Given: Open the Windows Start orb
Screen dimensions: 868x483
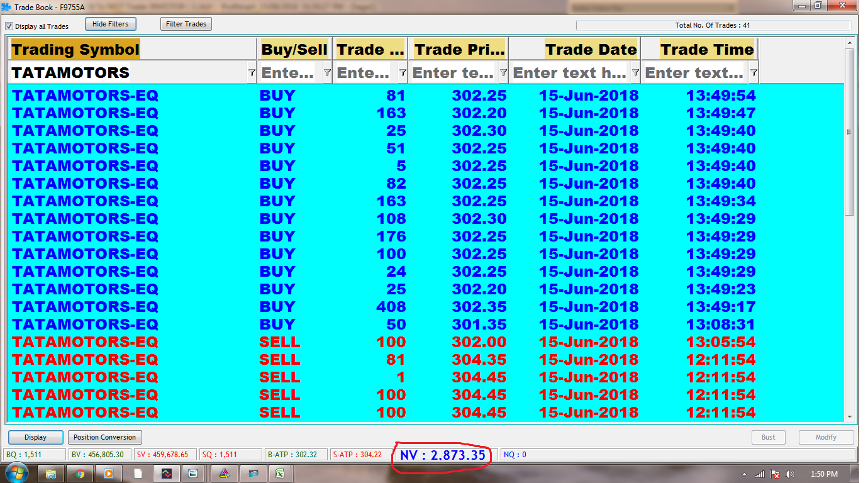Looking at the screenshot, I should pyautogui.click(x=16, y=472).
